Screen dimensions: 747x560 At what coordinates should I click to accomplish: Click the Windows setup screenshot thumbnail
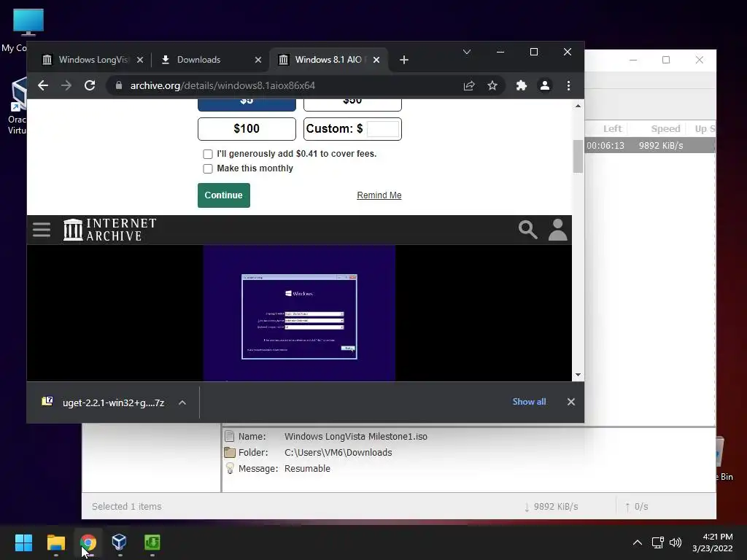pos(299,314)
